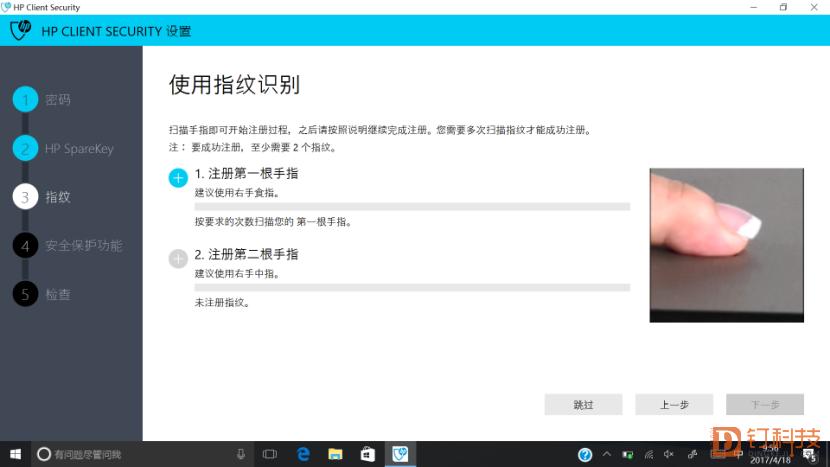Click the second finger enrollment progress bar

(x=412, y=288)
